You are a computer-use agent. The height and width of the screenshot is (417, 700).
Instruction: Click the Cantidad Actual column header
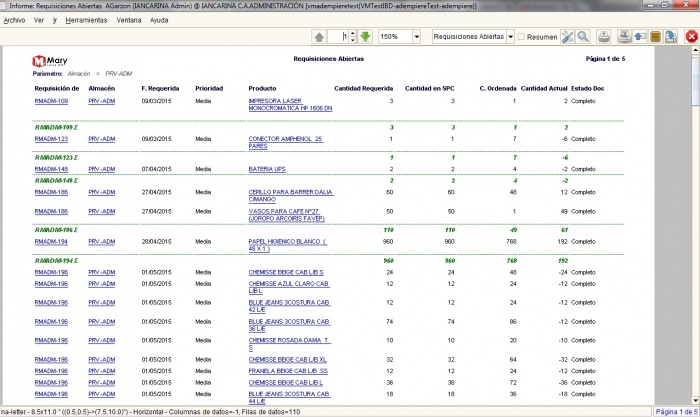click(x=544, y=88)
